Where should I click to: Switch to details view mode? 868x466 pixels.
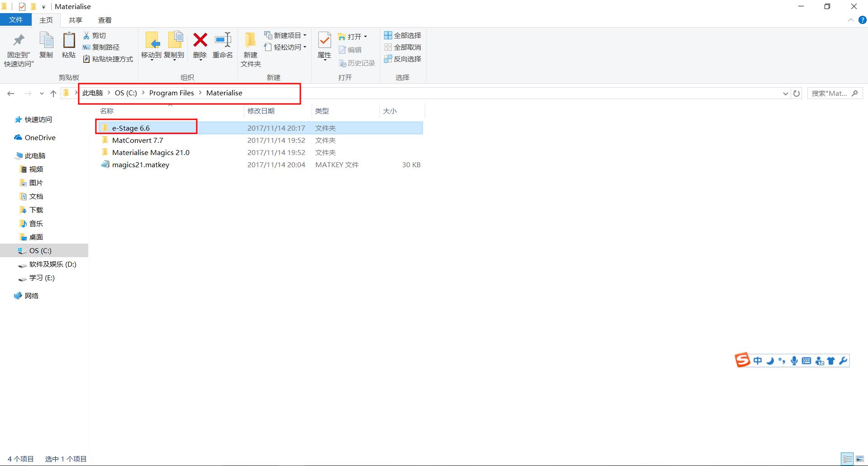tap(847, 459)
